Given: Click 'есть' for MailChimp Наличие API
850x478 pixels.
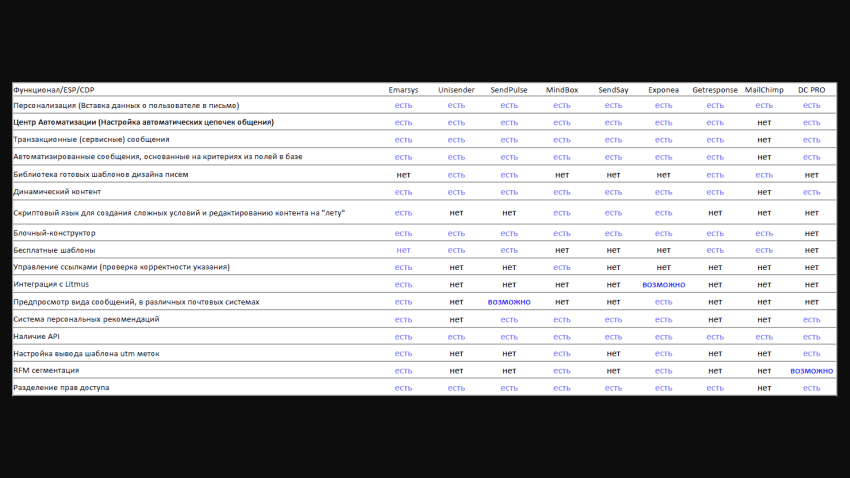Looking at the screenshot, I should pyautogui.click(x=764, y=337).
